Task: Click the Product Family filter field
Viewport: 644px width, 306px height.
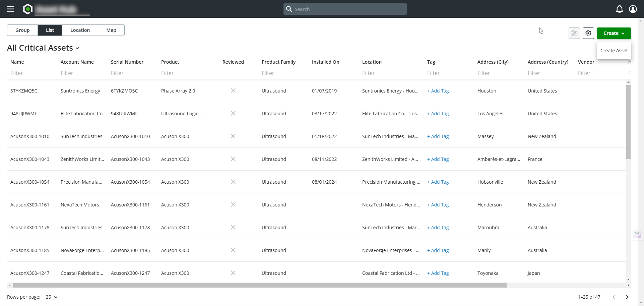Action: click(x=283, y=73)
